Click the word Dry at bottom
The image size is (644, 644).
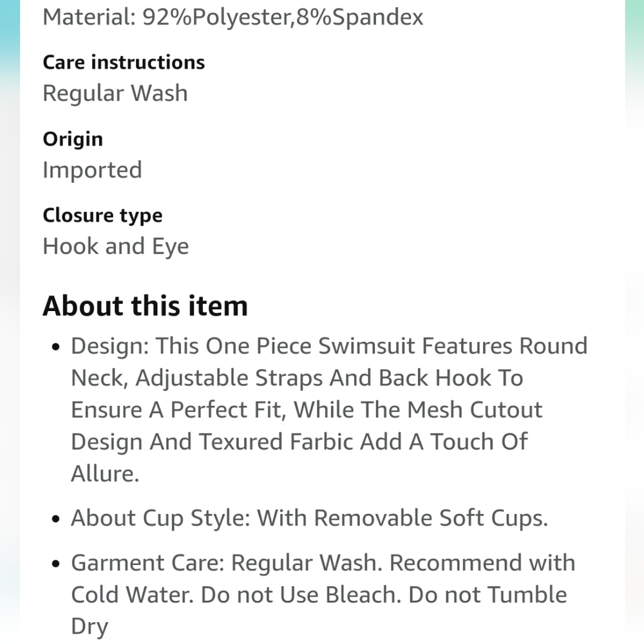pos(90,627)
